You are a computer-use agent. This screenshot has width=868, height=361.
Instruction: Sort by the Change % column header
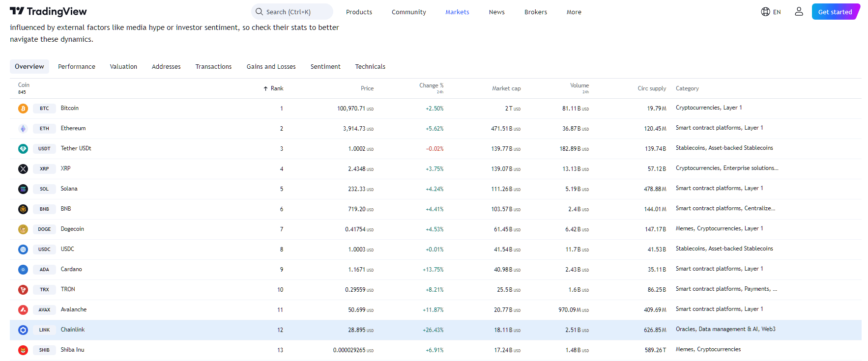click(431, 85)
